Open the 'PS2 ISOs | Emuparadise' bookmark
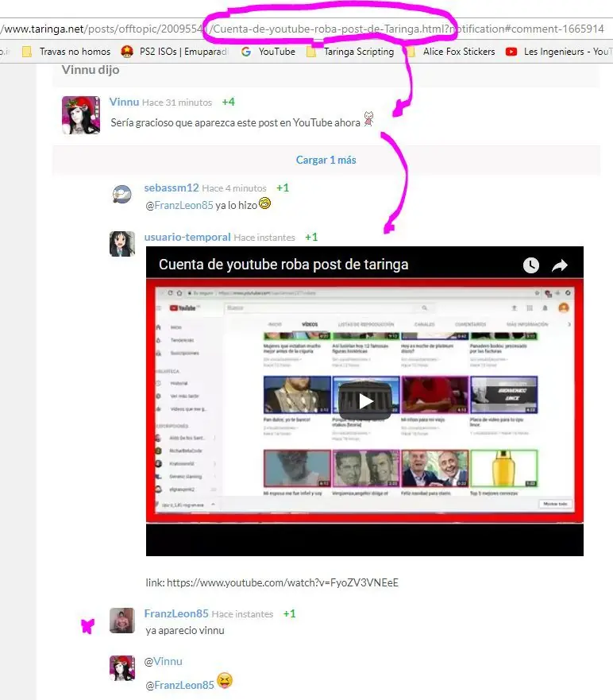Screen dimensions: 613x700 [x=175, y=52]
